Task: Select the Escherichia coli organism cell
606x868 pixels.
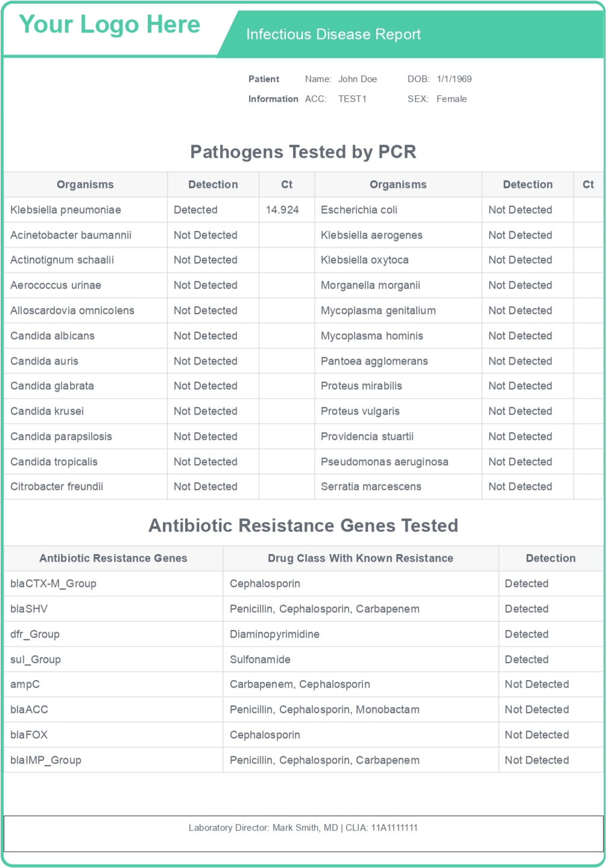Action: pyautogui.click(x=359, y=210)
